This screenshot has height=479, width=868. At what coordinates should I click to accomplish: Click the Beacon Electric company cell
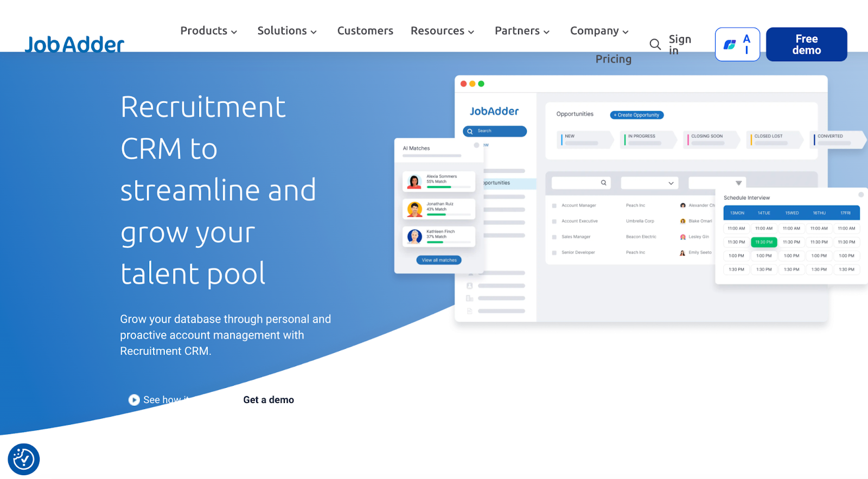(x=641, y=237)
